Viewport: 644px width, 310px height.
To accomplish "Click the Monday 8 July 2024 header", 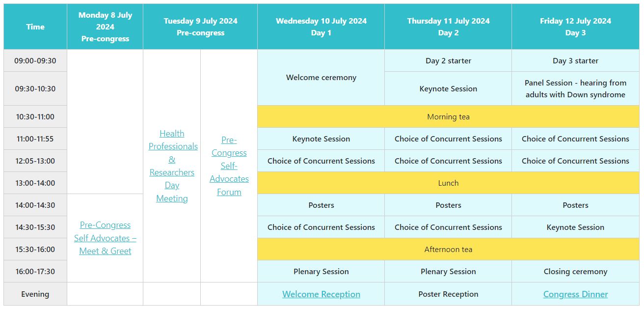I will point(105,27).
